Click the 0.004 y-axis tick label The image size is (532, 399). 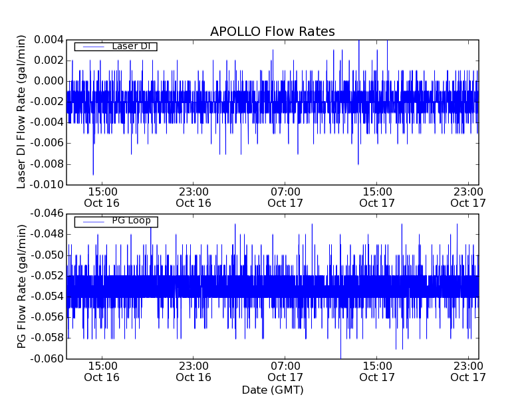(x=49, y=40)
